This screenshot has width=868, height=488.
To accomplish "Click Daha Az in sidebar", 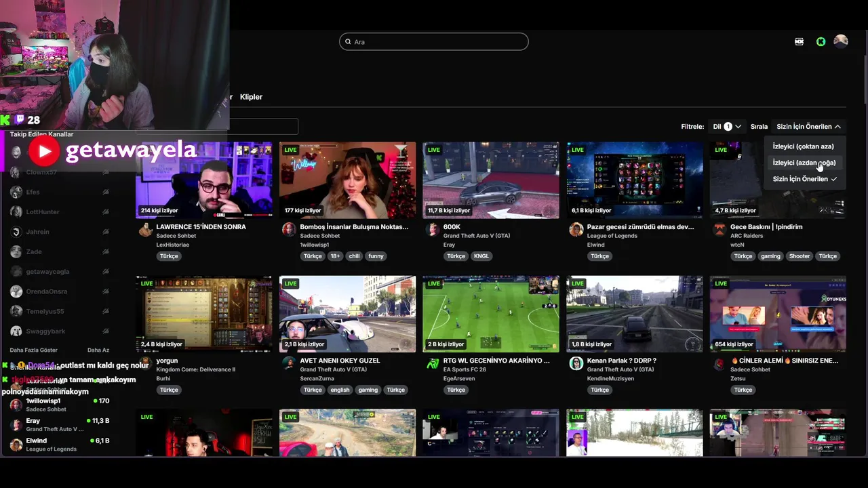I will tap(98, 350).
